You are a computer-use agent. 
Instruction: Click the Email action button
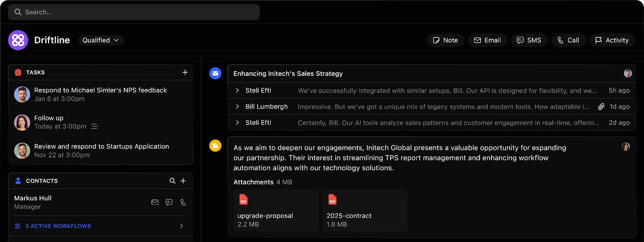pyautogui.click(x=487, y=40)
